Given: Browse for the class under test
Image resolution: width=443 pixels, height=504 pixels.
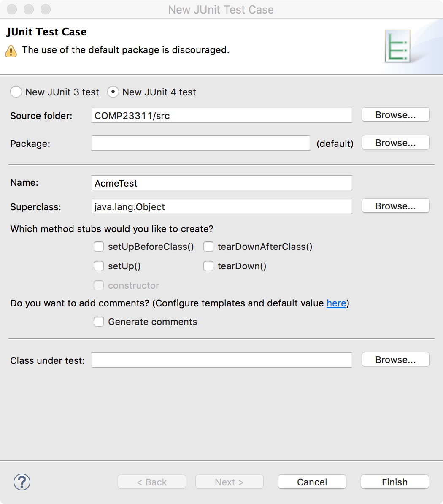Looking at the screenshot, I should tap(395, 360).
